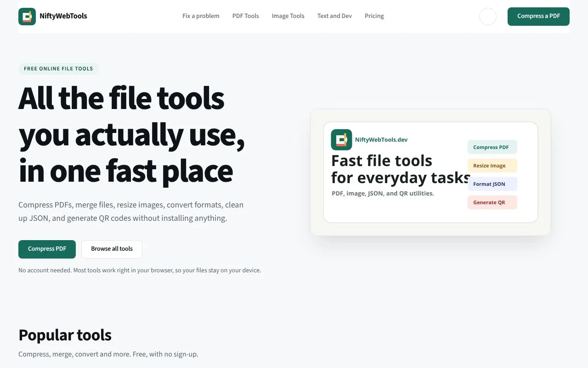Click the empty round button beside Compress a PDF

(x=488, y=17)
